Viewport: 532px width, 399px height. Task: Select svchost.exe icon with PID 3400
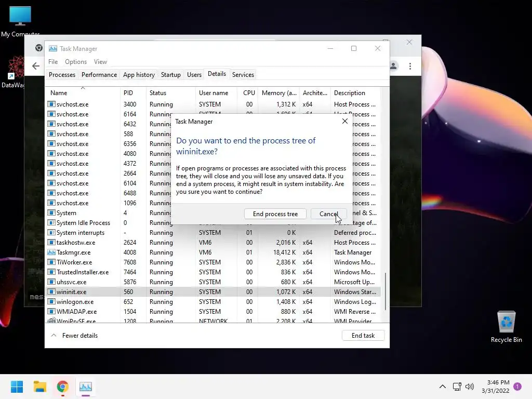pyautogui.click(x=51, y=104)
